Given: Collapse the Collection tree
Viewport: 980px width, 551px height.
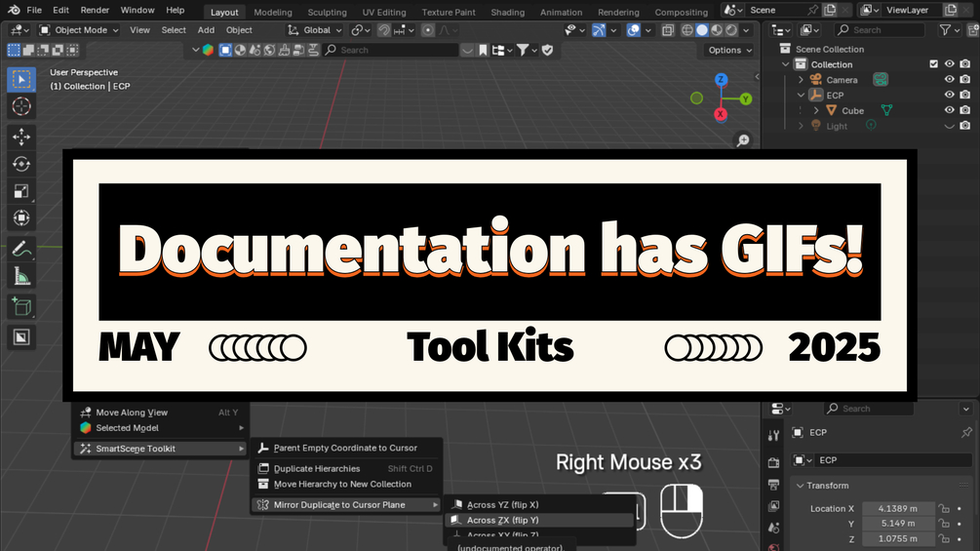Looking at the screenshot, I should (786, 64).
